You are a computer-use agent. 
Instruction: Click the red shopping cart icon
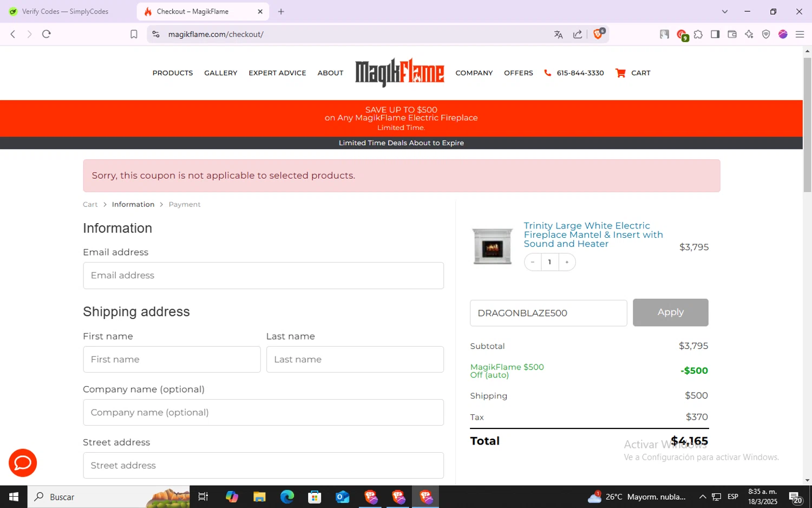(x=620, y=73)
